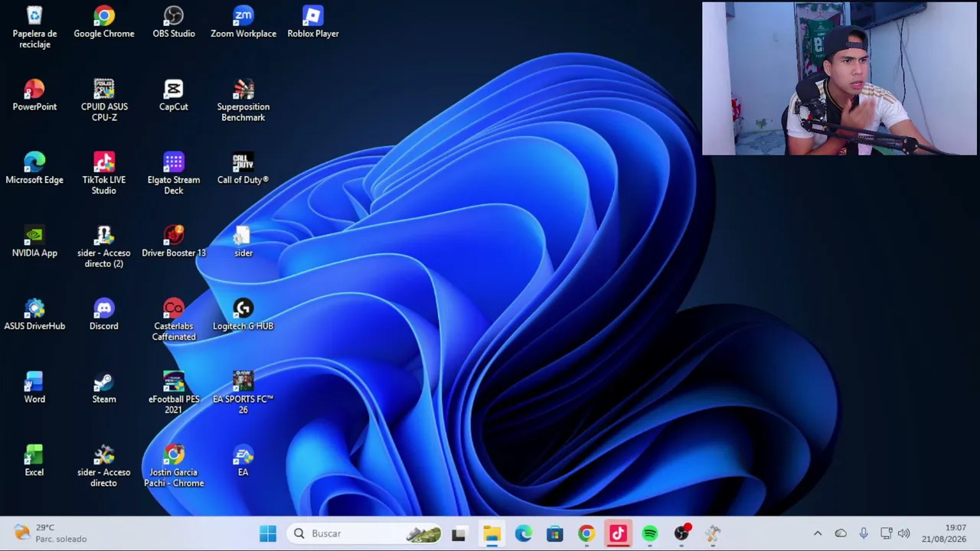980x551 pixels.
Task: Open File Explorer from the taskbar
Action: click(x=492, y=533)
